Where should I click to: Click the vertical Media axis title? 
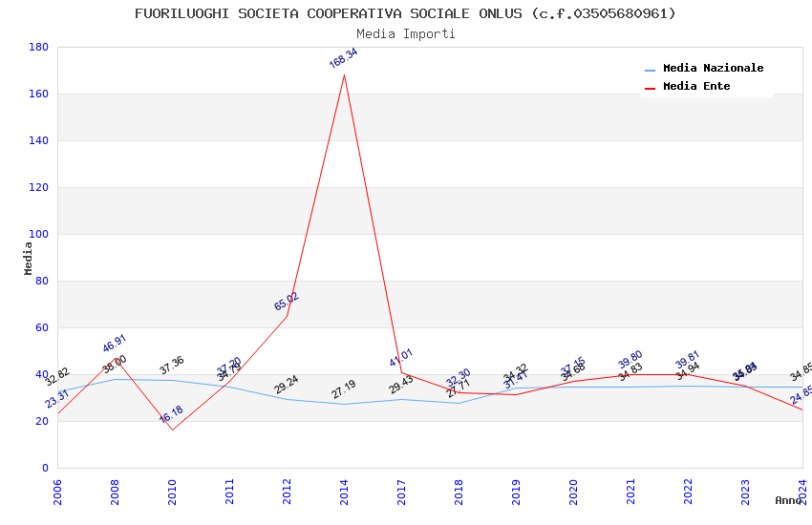pyautogui.click(x=28, y=258)
